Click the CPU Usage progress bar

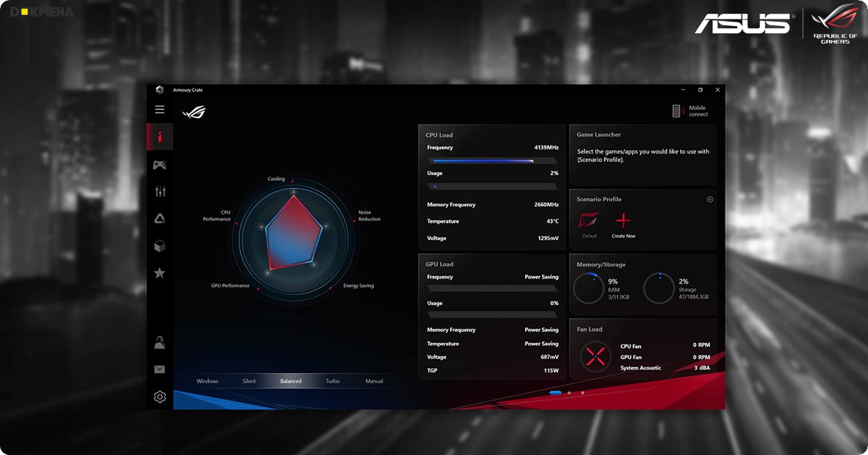493,187
